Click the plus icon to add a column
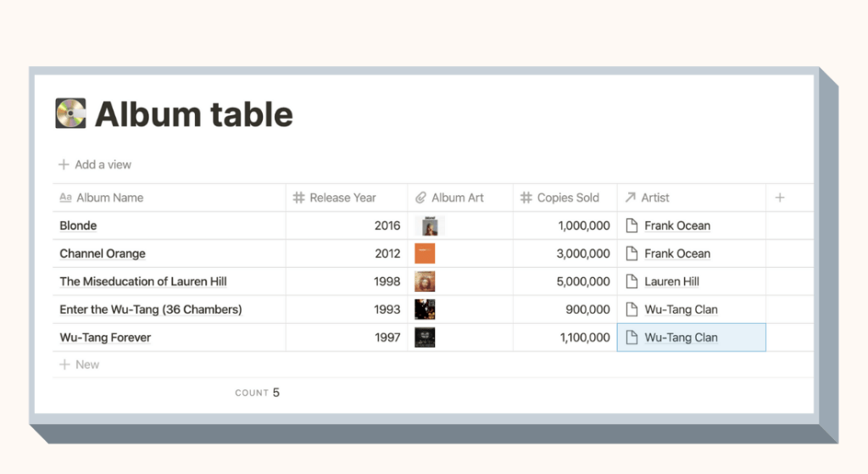This screenshot has height=474, width=868. [780, 198]
